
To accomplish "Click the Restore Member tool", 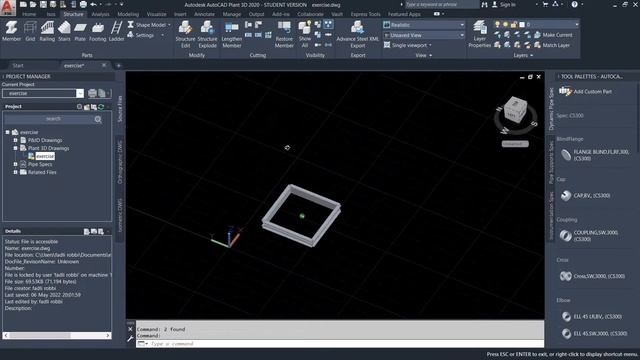I will 284,34.
